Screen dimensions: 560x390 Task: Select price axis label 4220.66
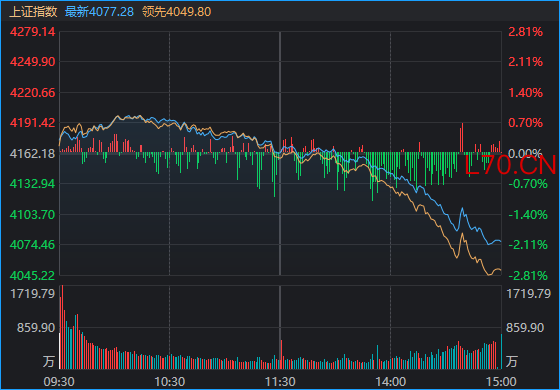click(32, 93)
